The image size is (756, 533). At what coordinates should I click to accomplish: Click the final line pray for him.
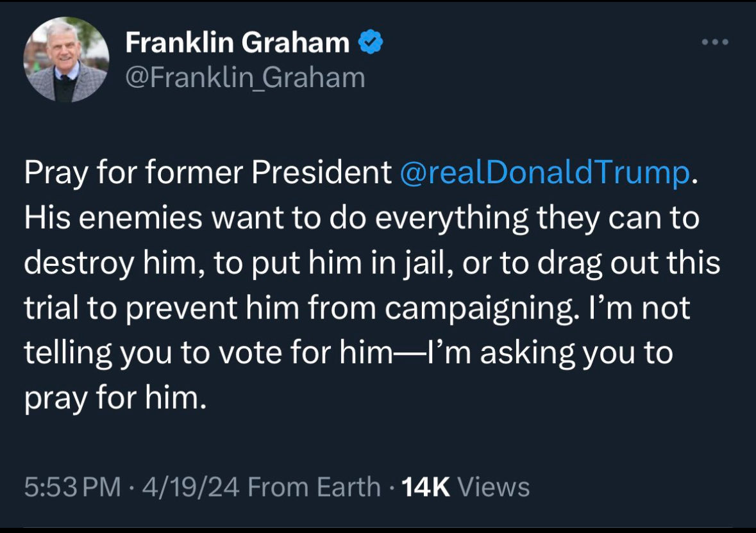pyautogui.click(x=115, y=398)
